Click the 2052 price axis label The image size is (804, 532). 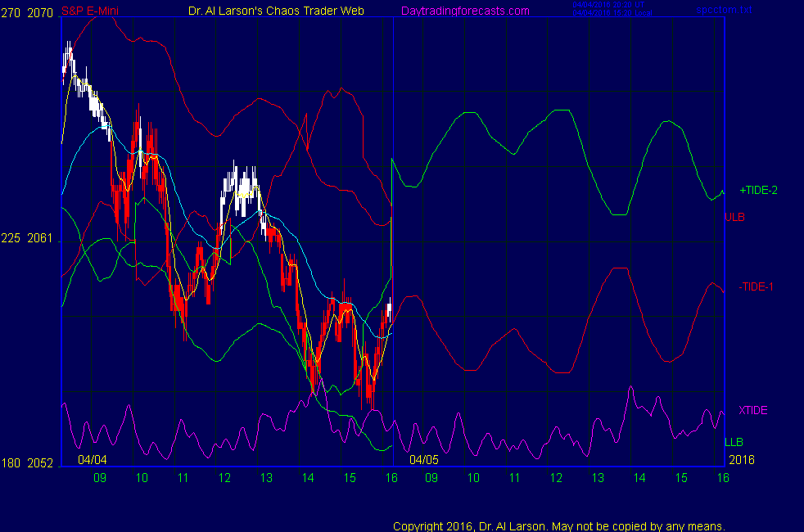[x=41, y=463]
